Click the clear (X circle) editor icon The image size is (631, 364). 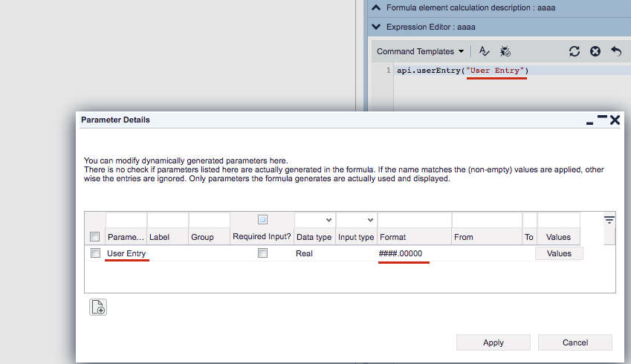point(595,51)
